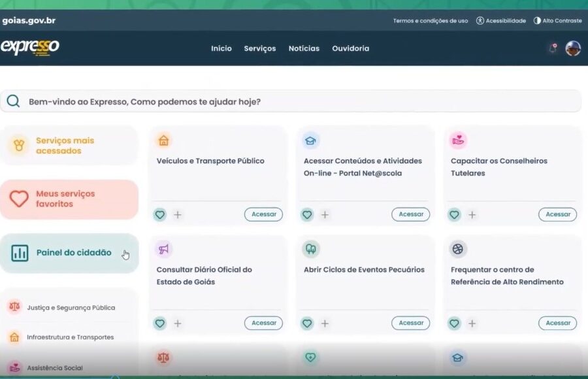Click the house icon on Veículos e Transporte Público card
Screen dimensions: 588x379
tap(163, 140)
